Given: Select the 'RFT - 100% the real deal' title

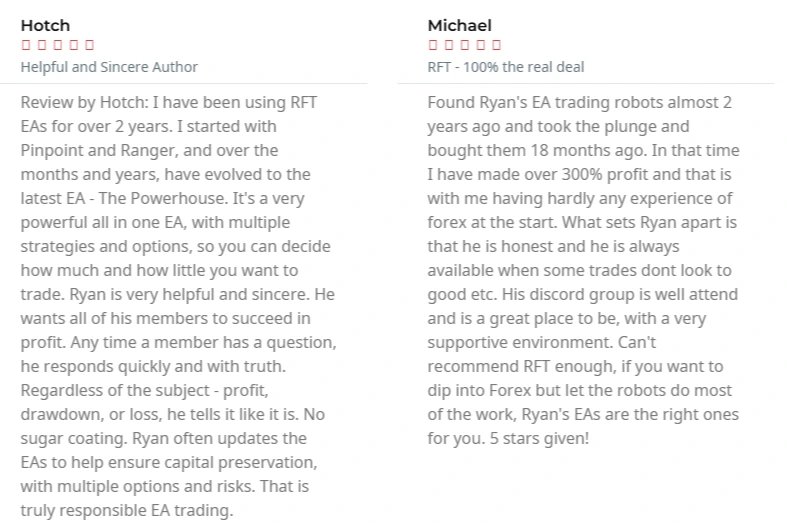Looking at the screenshot, I should click(505, 67).
